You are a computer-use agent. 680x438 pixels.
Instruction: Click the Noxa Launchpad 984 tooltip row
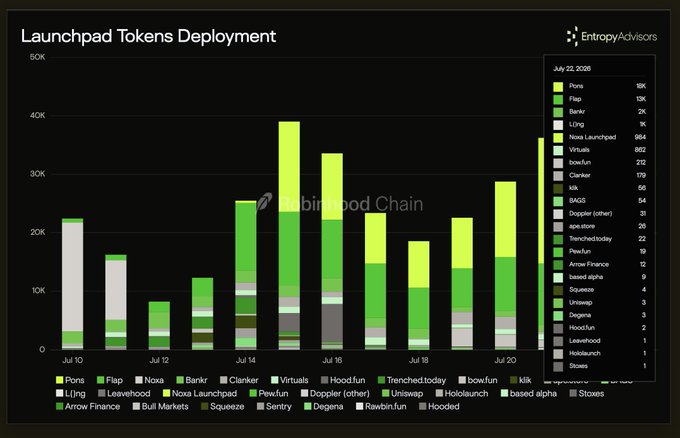pyautogui.click(x=600, y=137)
